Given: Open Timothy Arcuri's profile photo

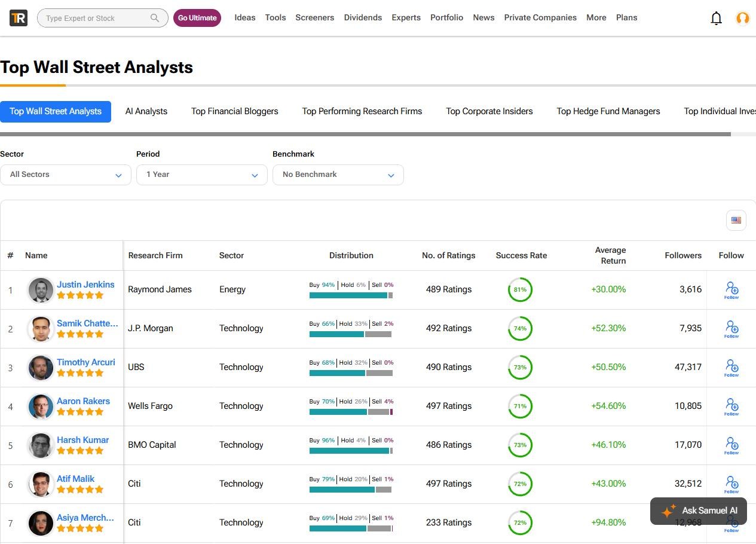Looking at the screenshot, I should tap(41, 368).
